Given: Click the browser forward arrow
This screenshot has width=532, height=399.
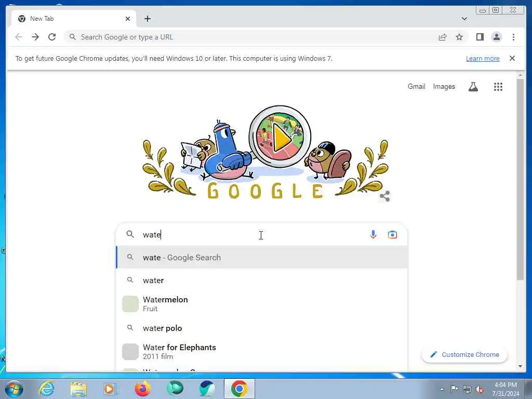Looking at the screenshot, I should (35, 37).
